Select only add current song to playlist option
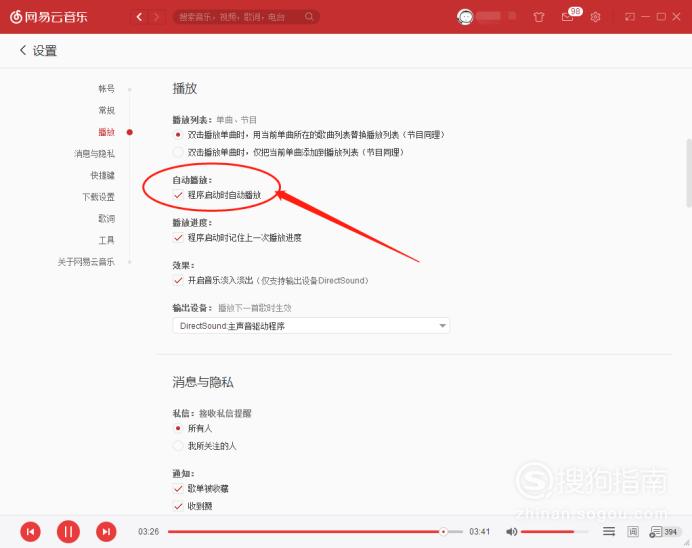The image size is (692, 548). tap(178, 153)
